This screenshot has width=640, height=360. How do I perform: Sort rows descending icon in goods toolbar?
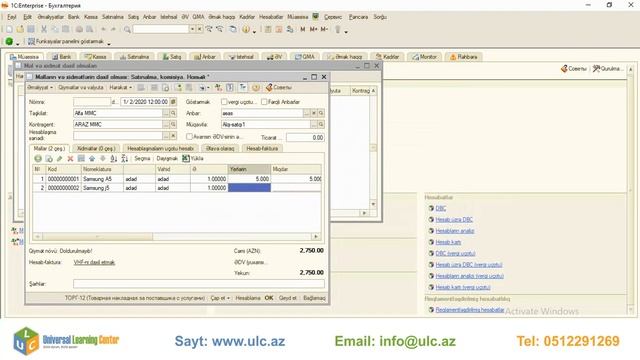pos(124,158)
